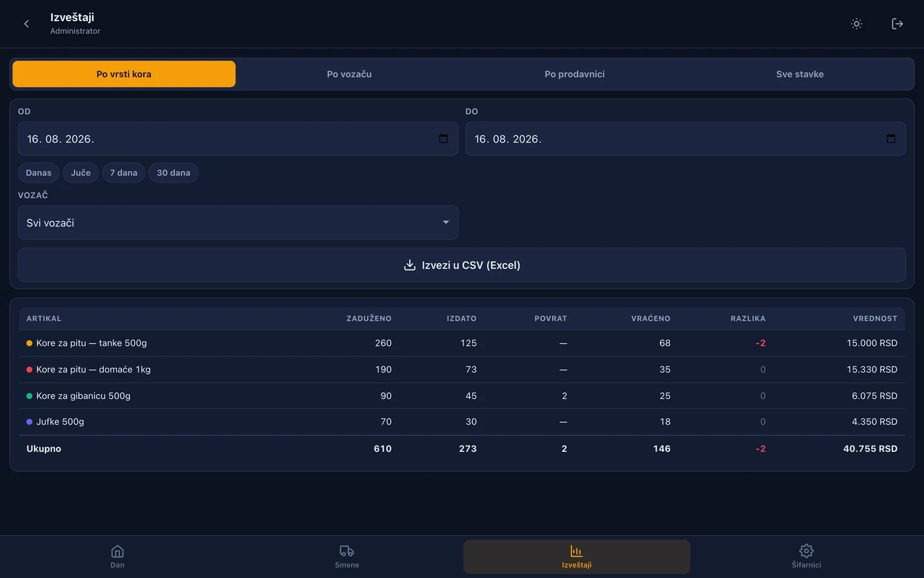This screenshot has width=924, height=578.
Task: Click the VRAĆENO column header
Action: coord(651,318)
